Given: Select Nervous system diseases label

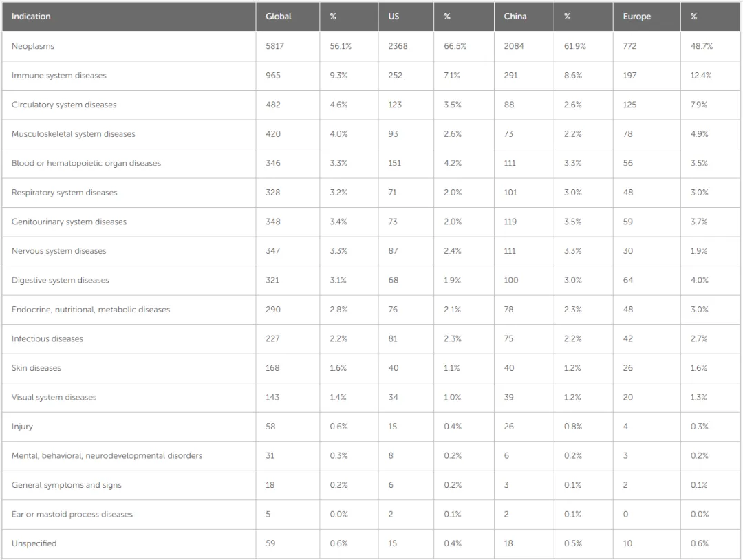Looking at the screenshot, I should click(58, 251).
